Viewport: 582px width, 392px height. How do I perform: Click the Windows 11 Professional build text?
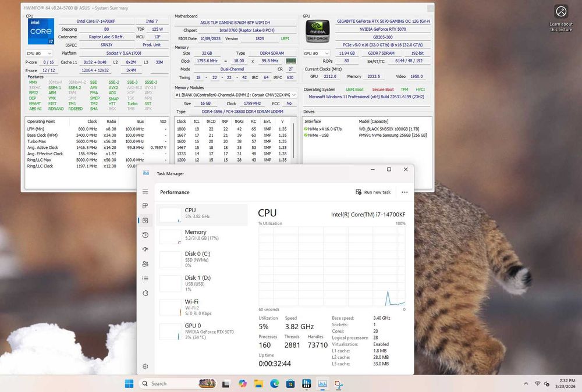366,97
